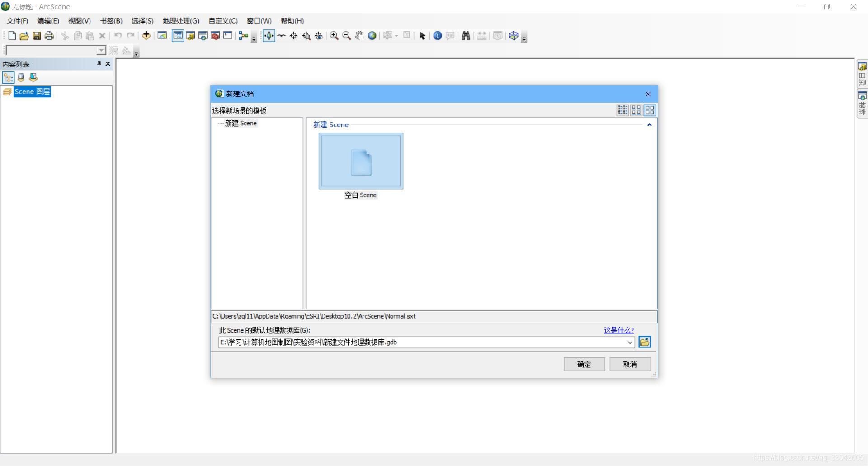Click List By Selection icon in contents panel
This screenshot has width=868, height=466.
[33, 77]
